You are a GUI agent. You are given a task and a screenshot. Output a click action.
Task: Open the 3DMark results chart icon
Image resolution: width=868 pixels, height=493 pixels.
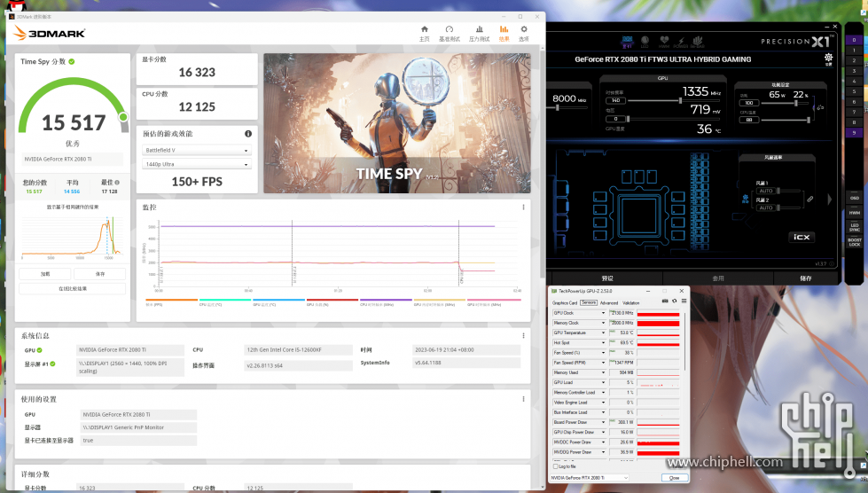pos(504,29)
